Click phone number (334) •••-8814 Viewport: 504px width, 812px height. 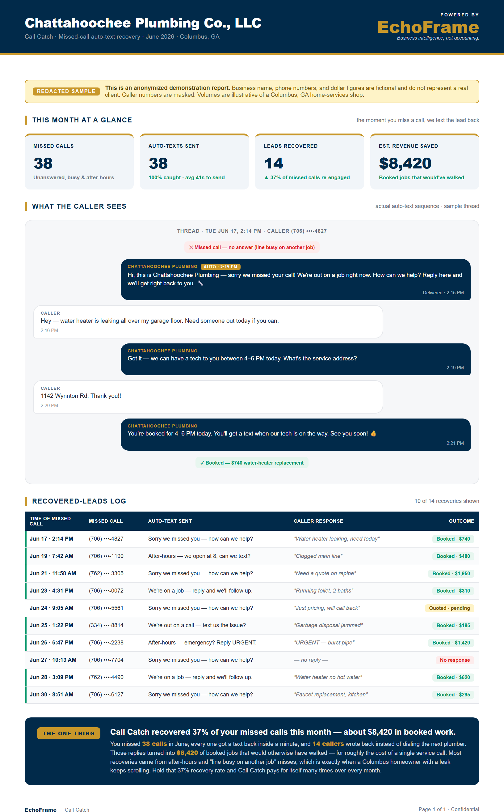106,626
